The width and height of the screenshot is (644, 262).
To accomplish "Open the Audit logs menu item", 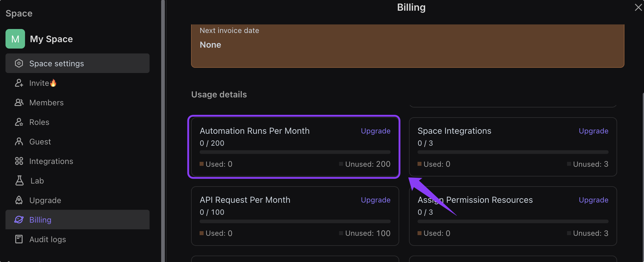I will pos(48,239).
